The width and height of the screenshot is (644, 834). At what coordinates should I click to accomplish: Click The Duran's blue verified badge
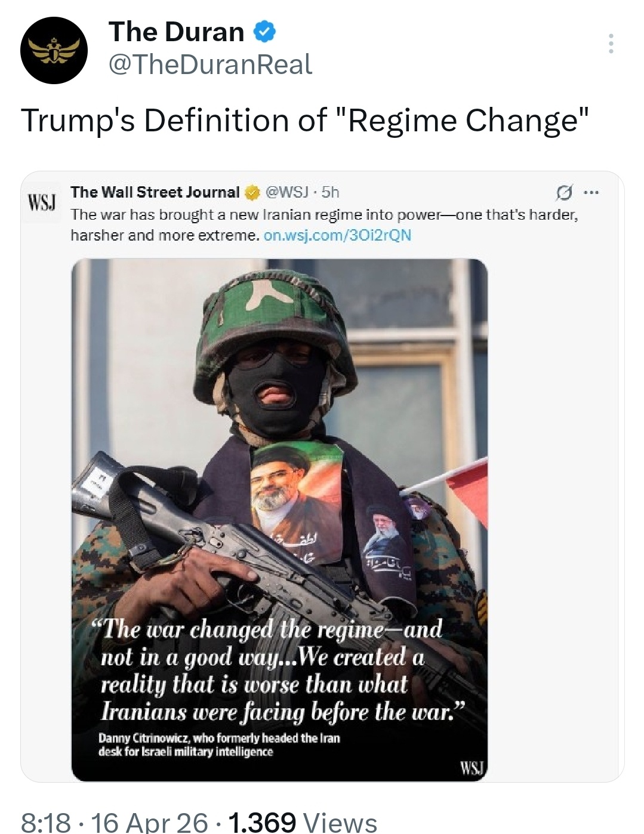coord(265,32)
